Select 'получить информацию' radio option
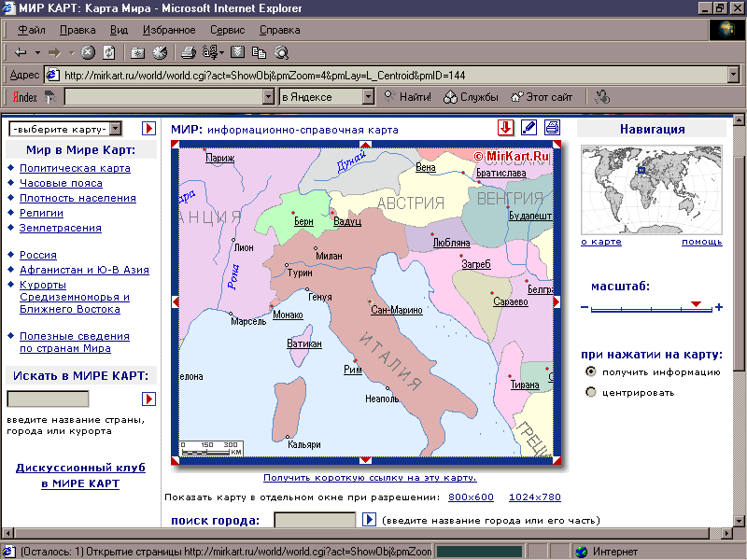The image size is (747, 560). [x=590, y=371]
